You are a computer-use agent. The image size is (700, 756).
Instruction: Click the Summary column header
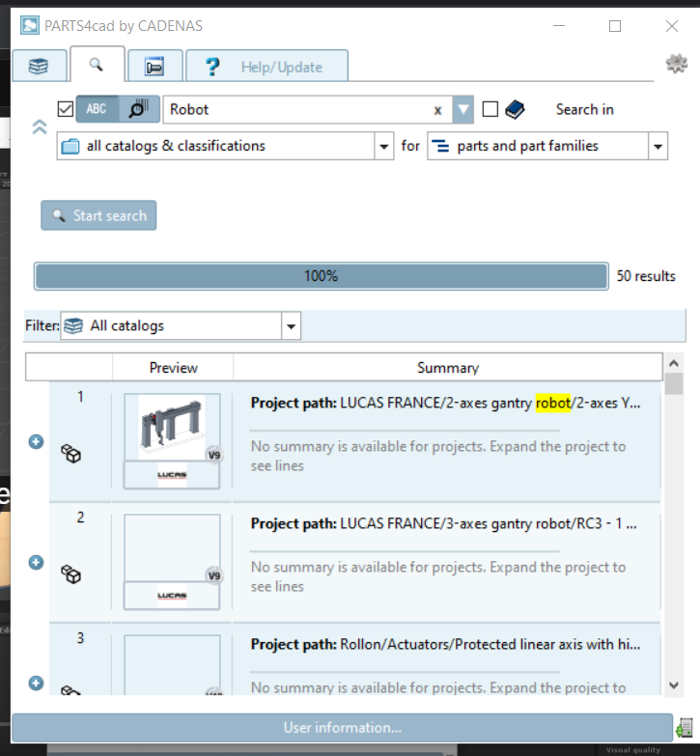[x=448, y=368]
